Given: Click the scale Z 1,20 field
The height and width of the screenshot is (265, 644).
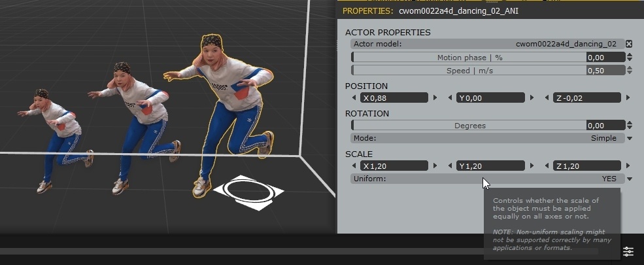Looking at the screenshot, I should [x=587, y=166].
